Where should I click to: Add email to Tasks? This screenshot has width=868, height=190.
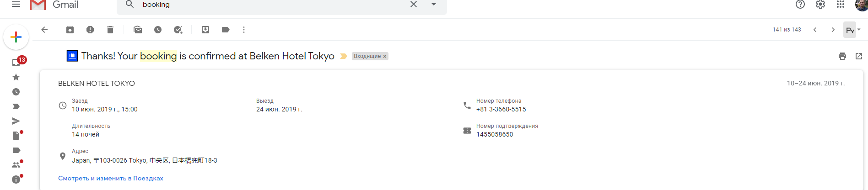click(x=178, y=30)
